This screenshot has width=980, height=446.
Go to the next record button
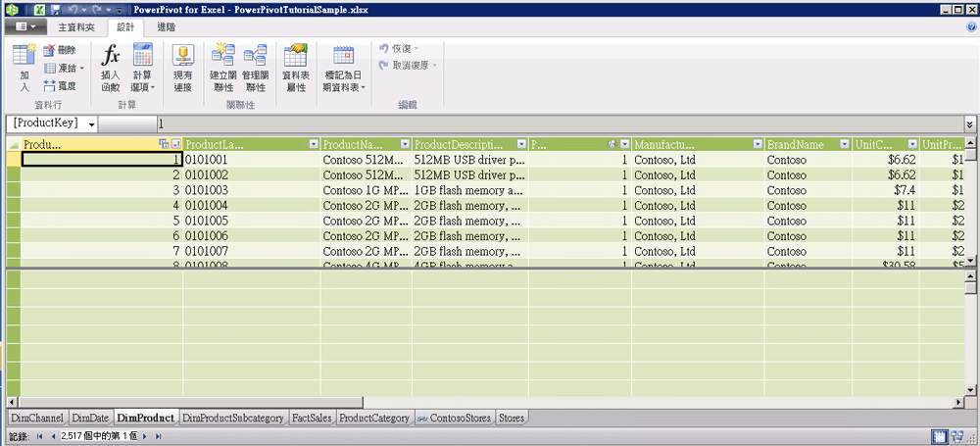145,436
